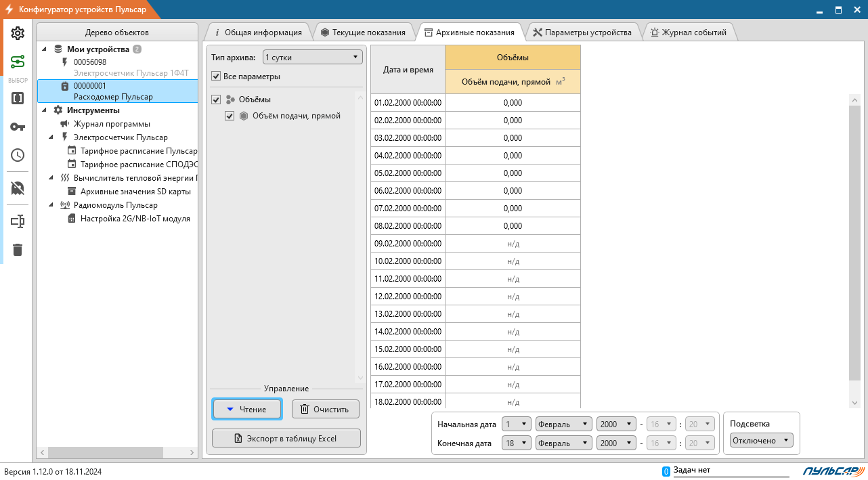Click the Объём подачи, прямой column header

[513, 82]
